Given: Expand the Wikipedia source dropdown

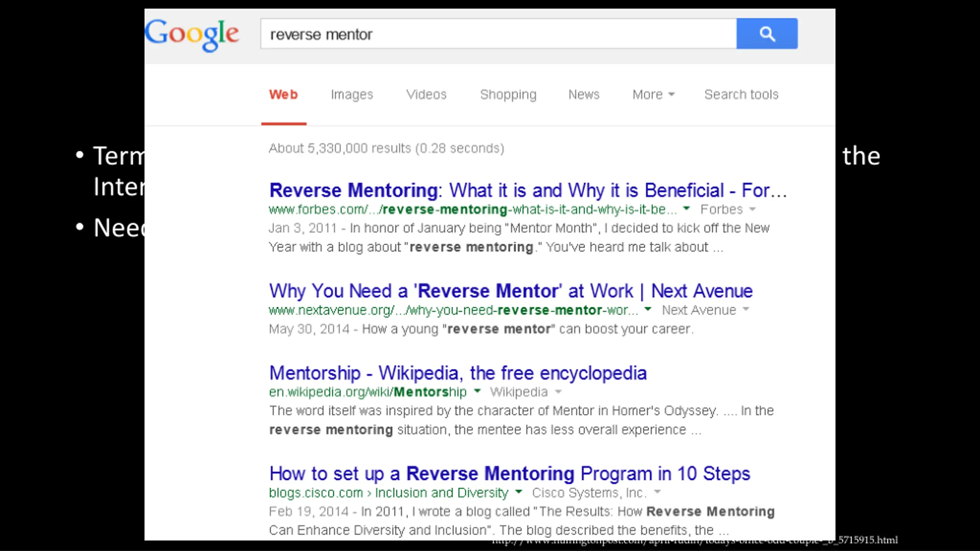Looking at the screenshot, I should [x=558, y=391].
